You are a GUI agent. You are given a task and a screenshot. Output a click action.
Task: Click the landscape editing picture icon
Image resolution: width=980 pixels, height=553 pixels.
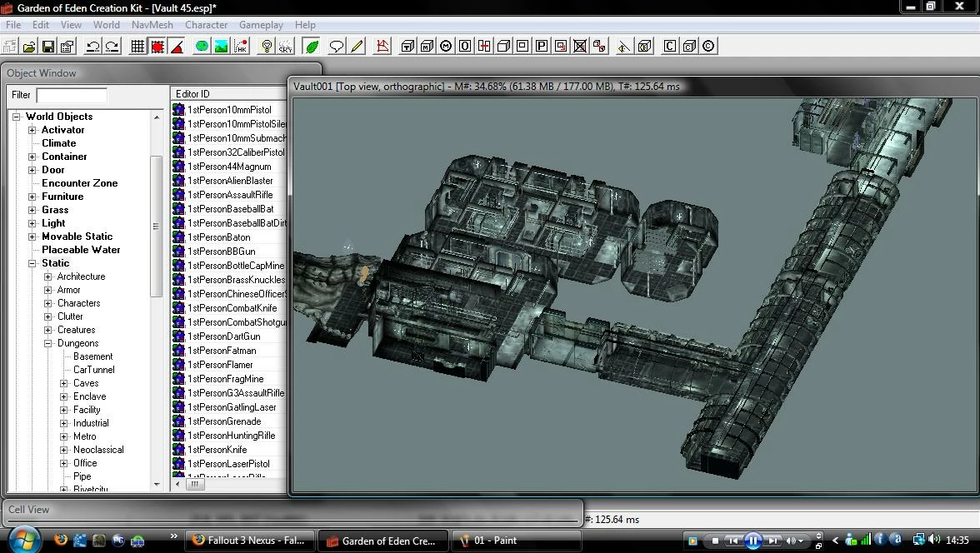[221, 47]
